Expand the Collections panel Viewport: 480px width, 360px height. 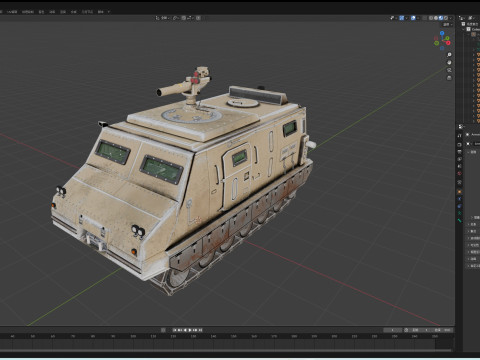tap(473, 231)
